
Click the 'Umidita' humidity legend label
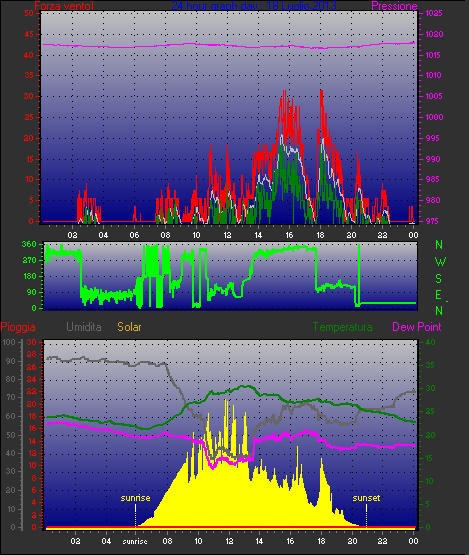(84, 327)
